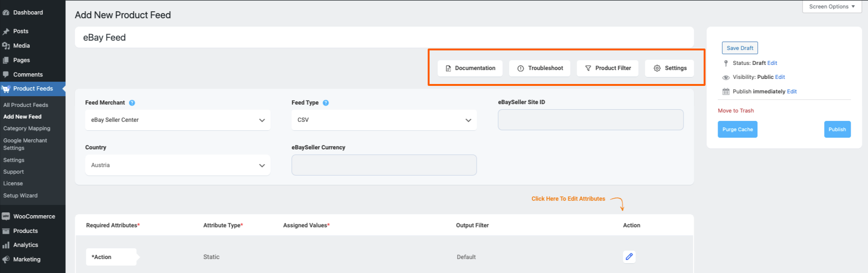Click the Visibility eye icon

click(726, 77)
